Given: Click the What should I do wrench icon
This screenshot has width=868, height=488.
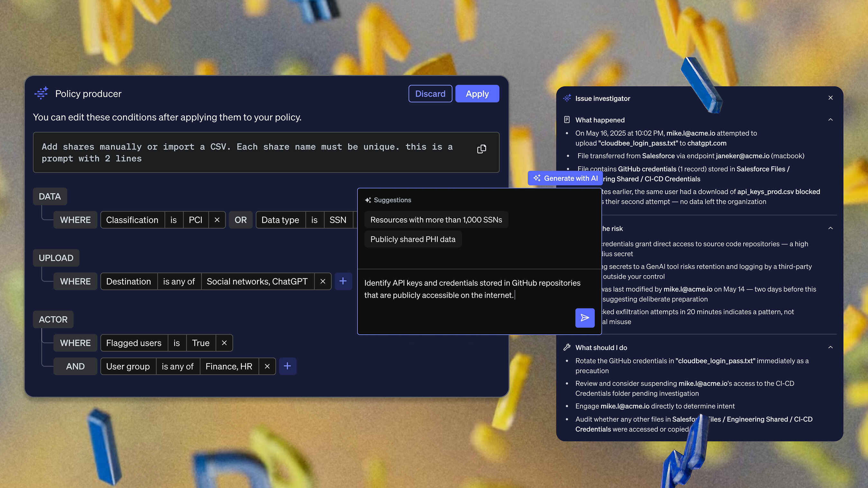Looking at the screenshot, I should 567,347.
